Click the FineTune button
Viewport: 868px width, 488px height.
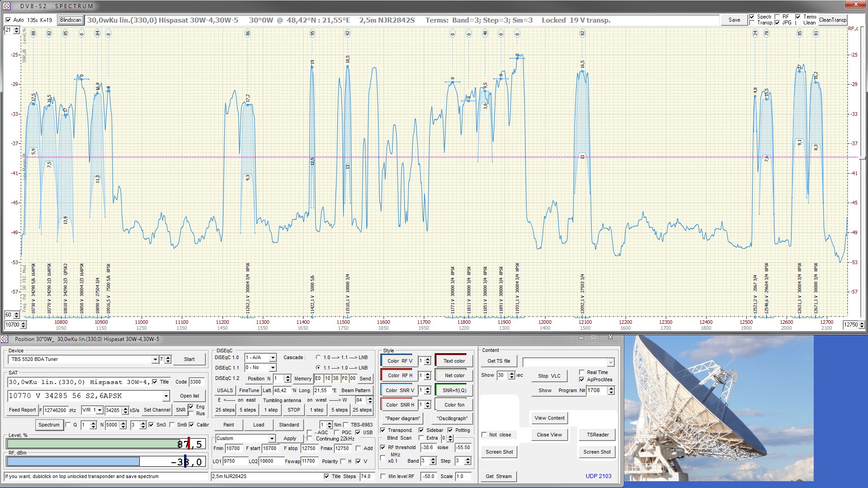[249, 390]
